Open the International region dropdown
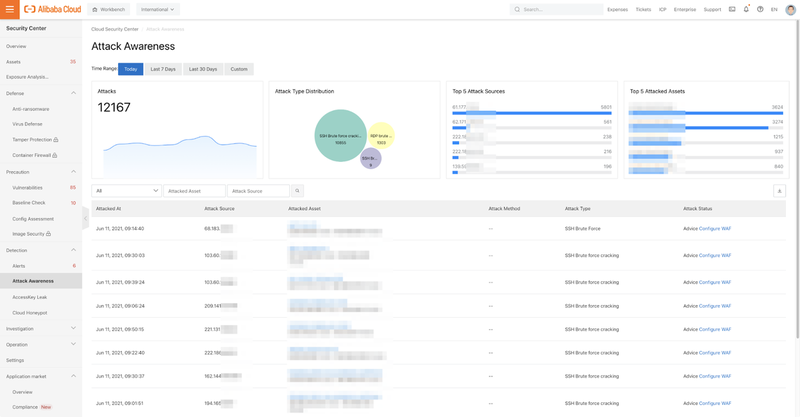800x417 pixels. (x=158, y=9)
